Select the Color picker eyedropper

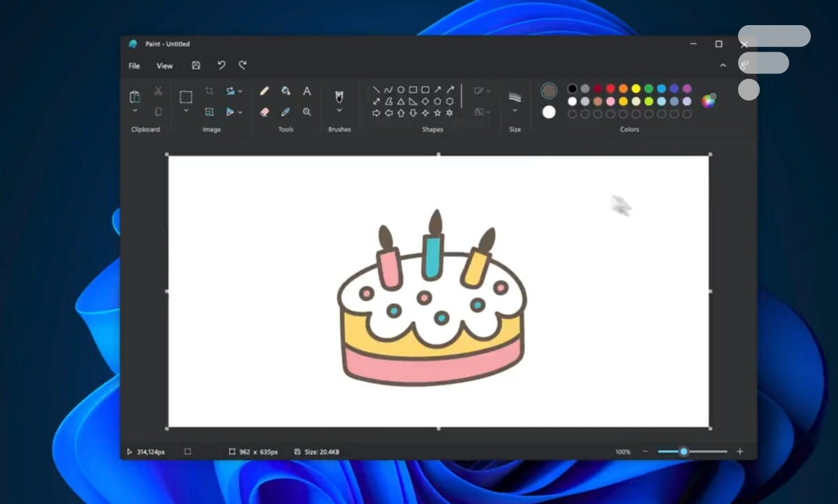[x=286, y=112]
